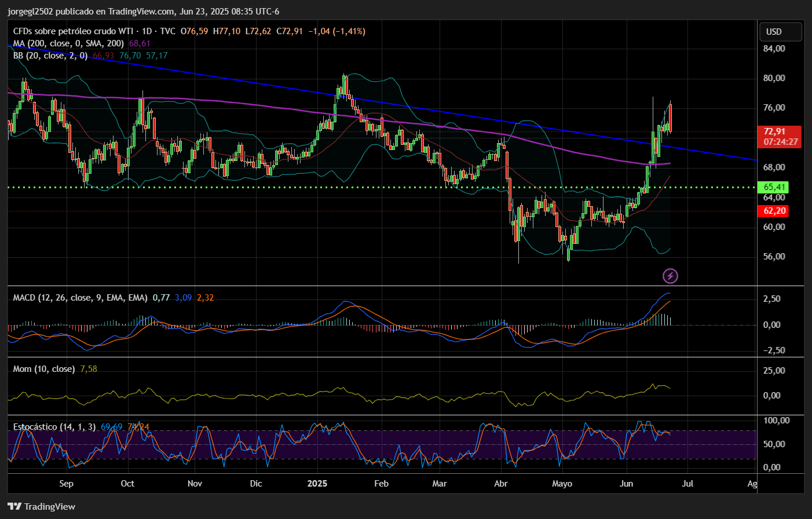The image size is (812, 519).
Task: Click the open value O76,59
Action: click(194, 31)
